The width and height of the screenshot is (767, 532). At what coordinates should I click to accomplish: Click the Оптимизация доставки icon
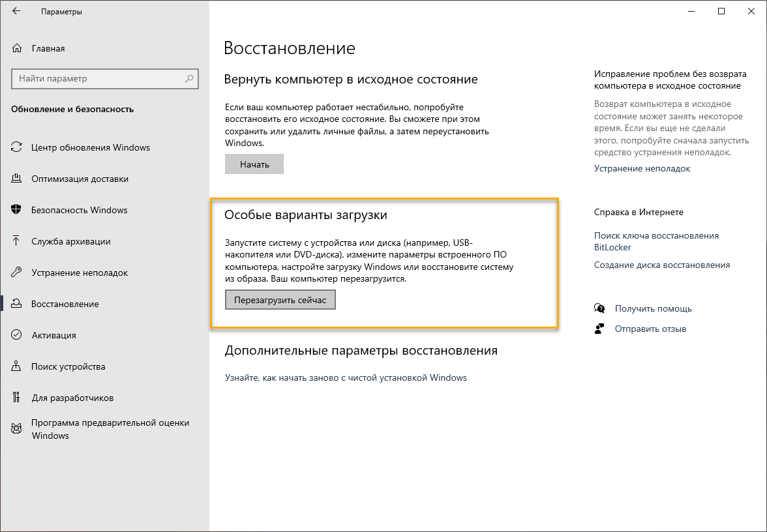pos(17,179)
